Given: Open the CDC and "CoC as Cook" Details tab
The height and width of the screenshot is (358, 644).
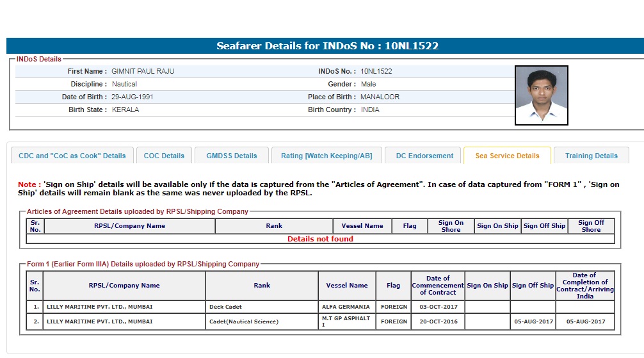Looking at the screenshot, I should (72, 156).
